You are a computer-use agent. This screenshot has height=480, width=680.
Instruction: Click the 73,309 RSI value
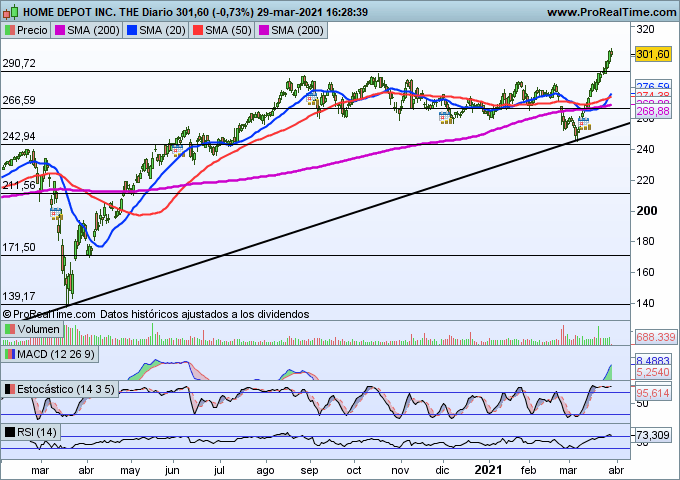[x=653, y=435]
